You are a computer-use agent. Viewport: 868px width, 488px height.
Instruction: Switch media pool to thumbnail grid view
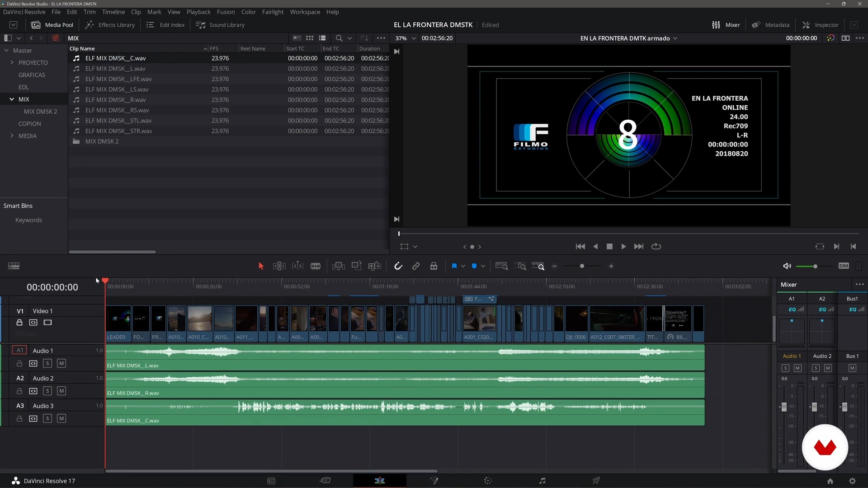310,38
